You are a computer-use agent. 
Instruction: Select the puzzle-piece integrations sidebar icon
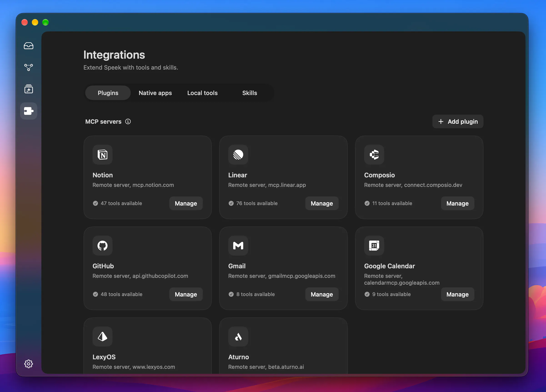pyautogui.click(x=28, y=111)
